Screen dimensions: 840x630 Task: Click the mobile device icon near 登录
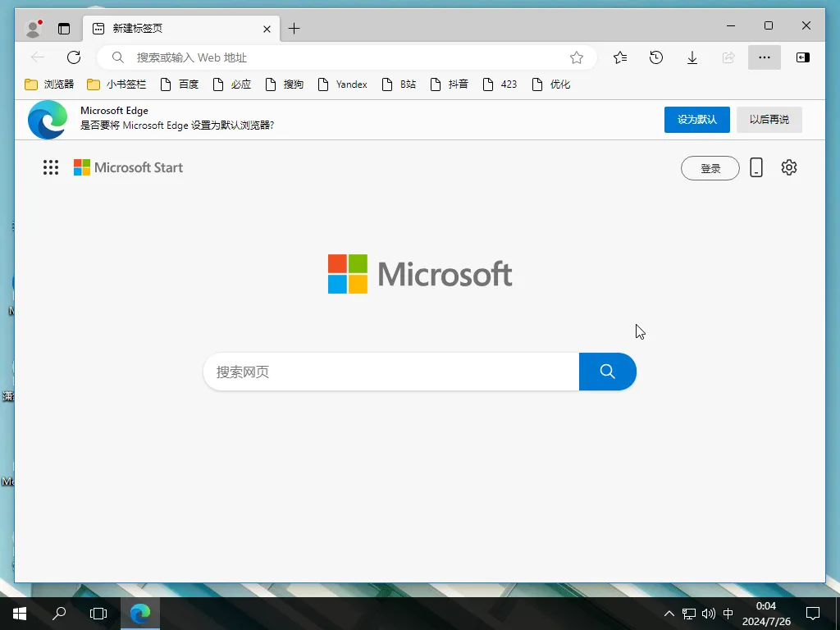pos(756,167)
